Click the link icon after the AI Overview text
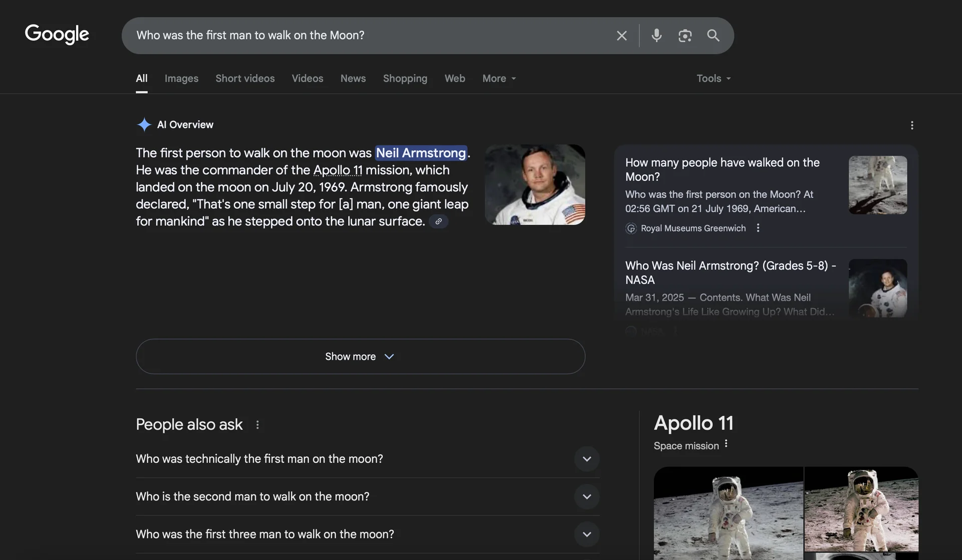Image resolution: width=962 pixels, height=560 pixels. [x=438, y=221]
